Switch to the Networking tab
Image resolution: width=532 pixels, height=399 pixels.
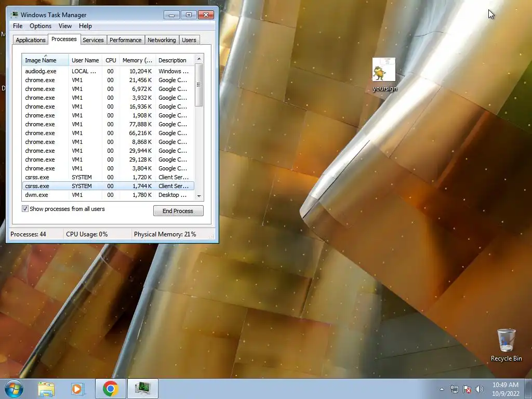click(162, 40)
